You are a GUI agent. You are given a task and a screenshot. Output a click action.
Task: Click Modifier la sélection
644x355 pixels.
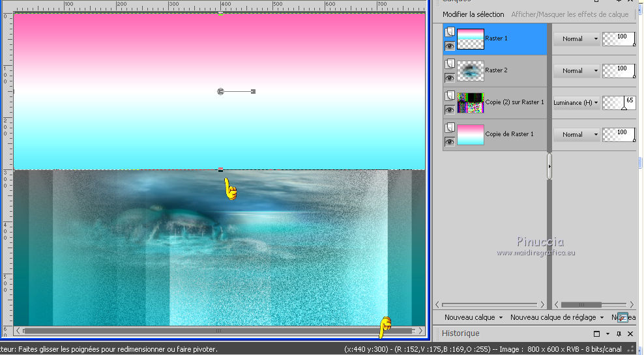[473, 14]
